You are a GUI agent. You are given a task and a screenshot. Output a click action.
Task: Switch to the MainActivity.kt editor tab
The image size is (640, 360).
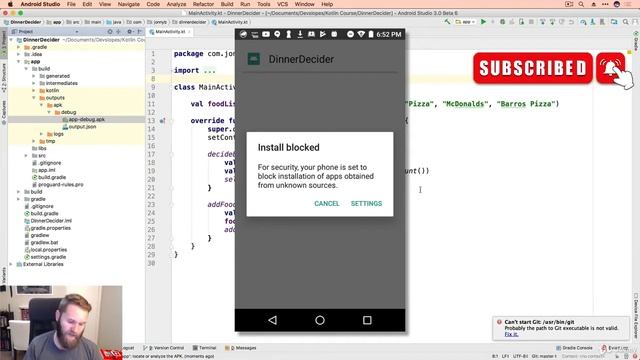point(170,31)
